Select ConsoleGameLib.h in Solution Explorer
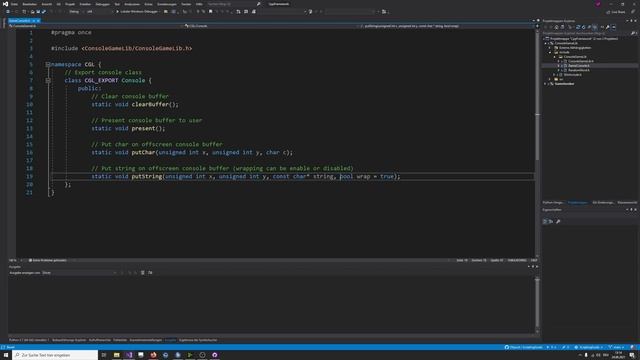This screenshot has width=640, height=360. click(581, 61)
